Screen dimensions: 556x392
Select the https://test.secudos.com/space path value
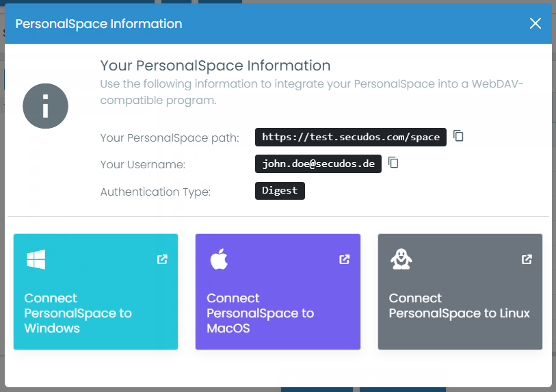tap(351, 137)
